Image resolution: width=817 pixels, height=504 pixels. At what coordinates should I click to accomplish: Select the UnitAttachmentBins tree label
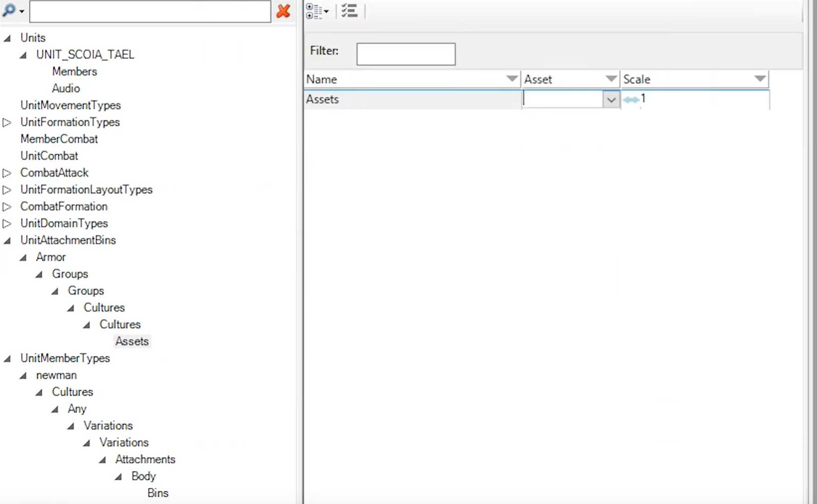[x=68, y=240]
